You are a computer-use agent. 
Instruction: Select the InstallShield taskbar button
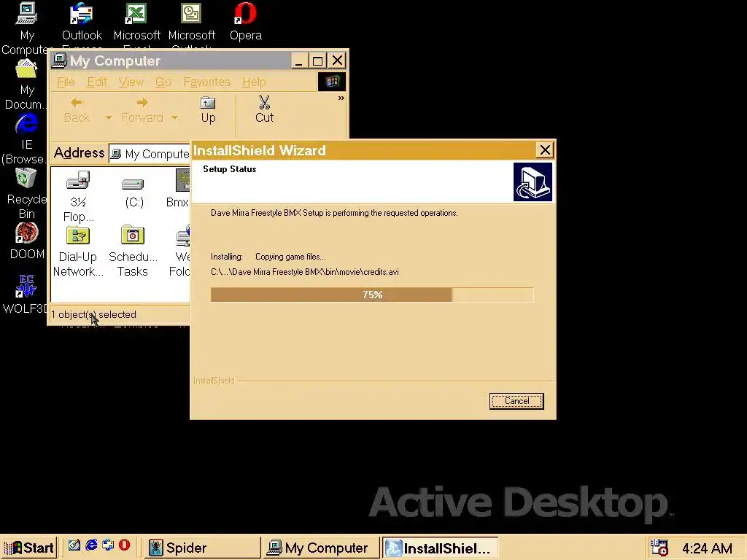tap(440, 548)
